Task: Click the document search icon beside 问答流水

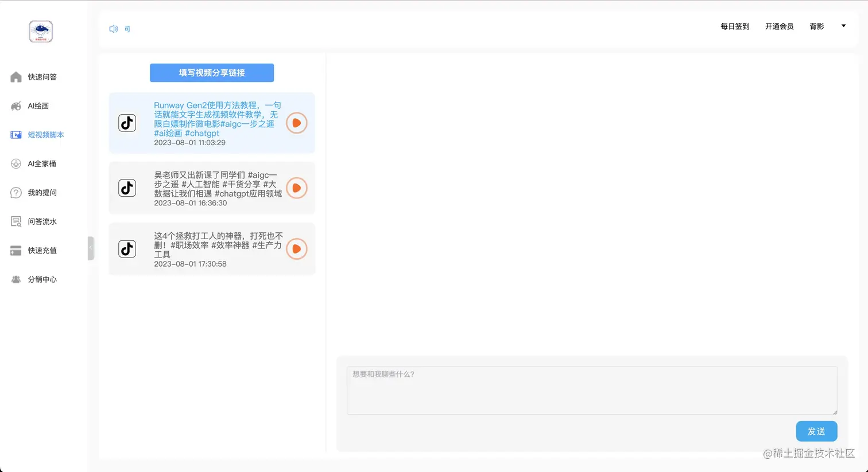Action: 16,221
